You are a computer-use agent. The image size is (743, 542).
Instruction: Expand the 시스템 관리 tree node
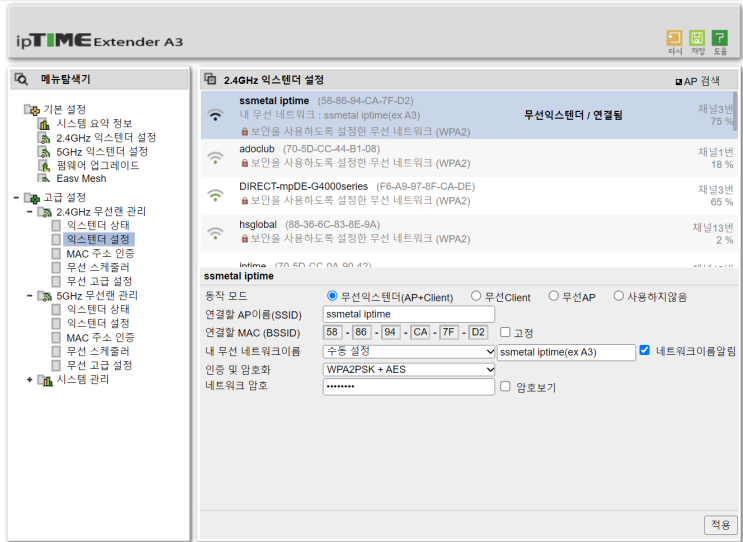pyautogui.click(x=29, y=380)
